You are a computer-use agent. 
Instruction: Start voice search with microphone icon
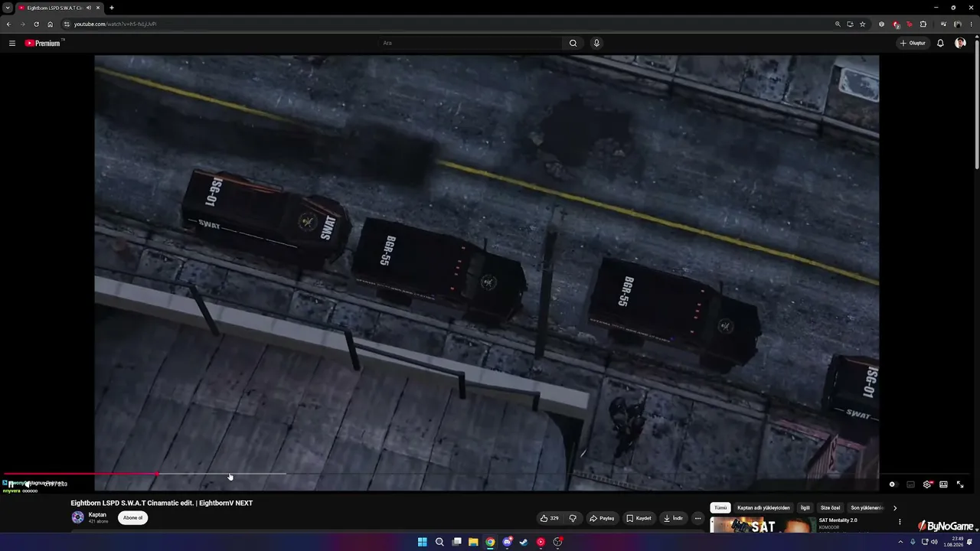point(596,43)
